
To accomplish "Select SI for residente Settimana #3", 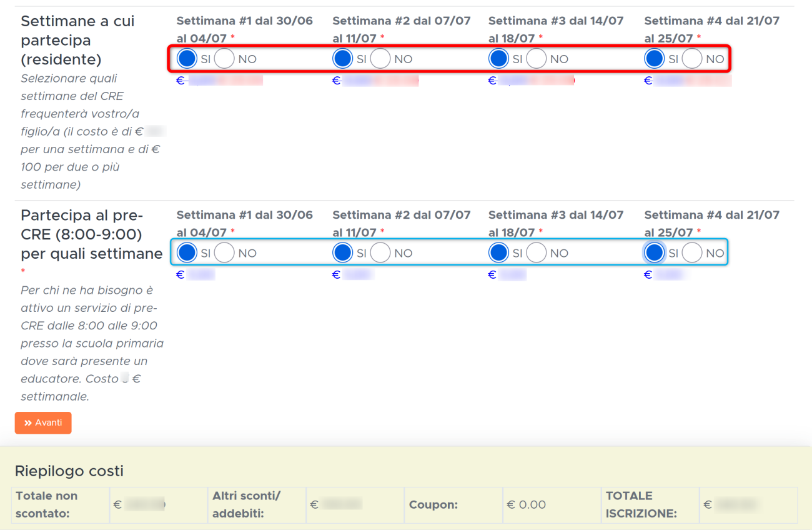I will [498, 59].
